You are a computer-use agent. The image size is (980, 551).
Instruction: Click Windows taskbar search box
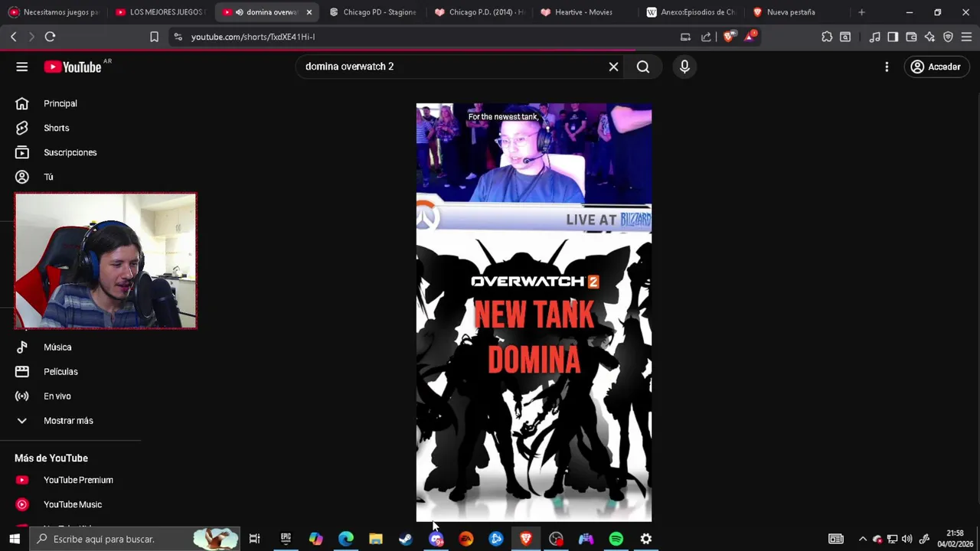135,539
